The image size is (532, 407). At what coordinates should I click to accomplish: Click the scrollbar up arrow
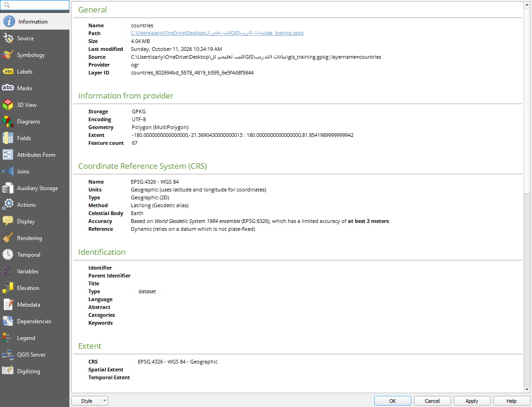(527, 5)
